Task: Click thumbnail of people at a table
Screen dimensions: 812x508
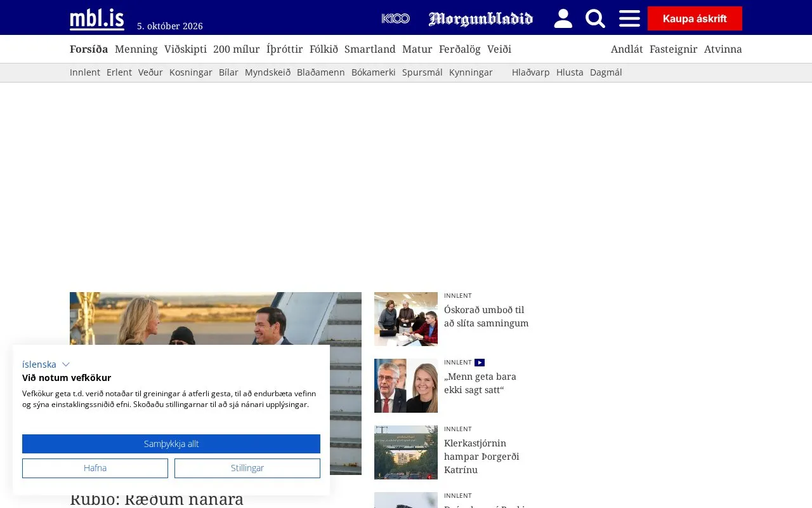Action: pos(406,319)
